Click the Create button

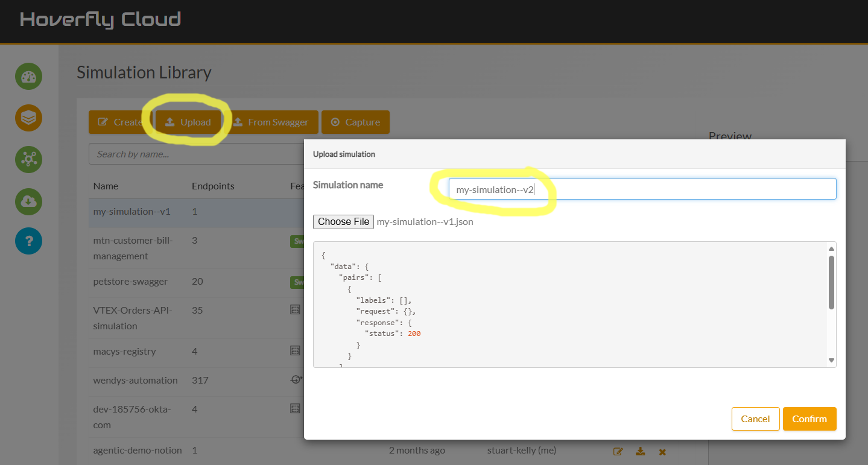119,122
